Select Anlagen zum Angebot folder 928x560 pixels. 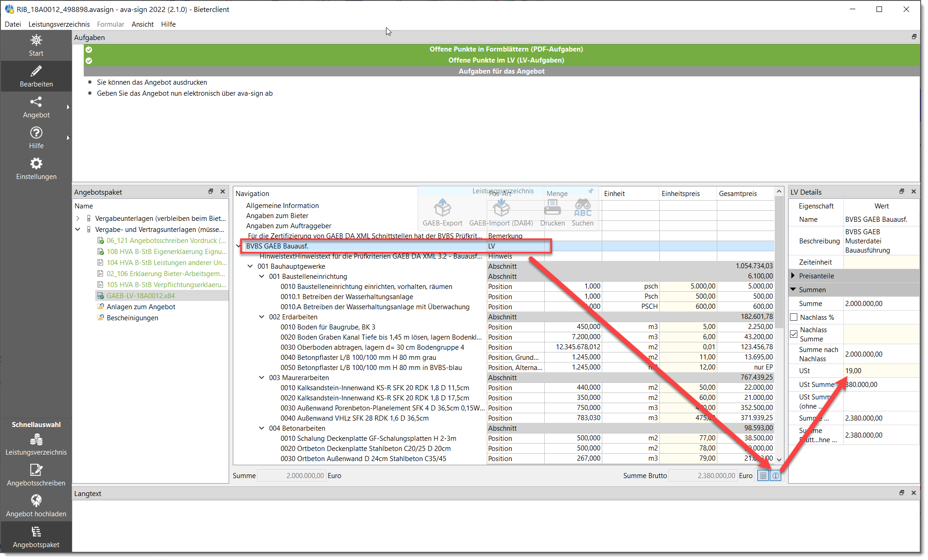(141, 306)
